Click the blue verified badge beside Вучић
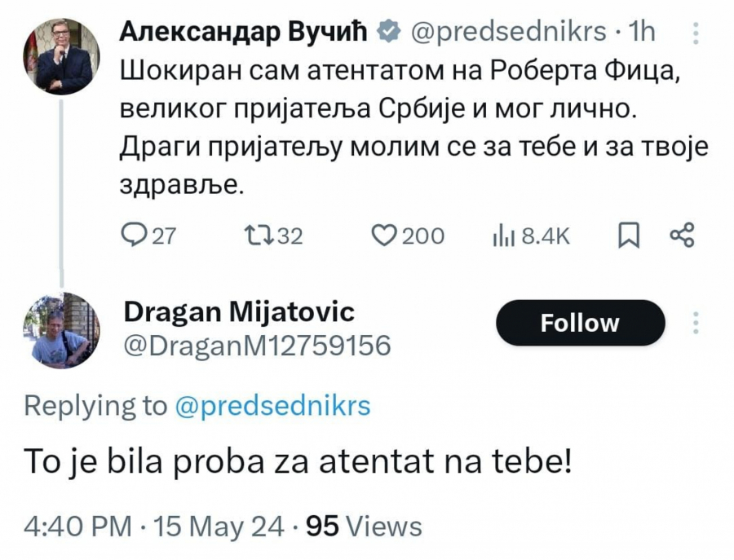The width and height of the screenshot is (734, 560). tap(390, 32)
